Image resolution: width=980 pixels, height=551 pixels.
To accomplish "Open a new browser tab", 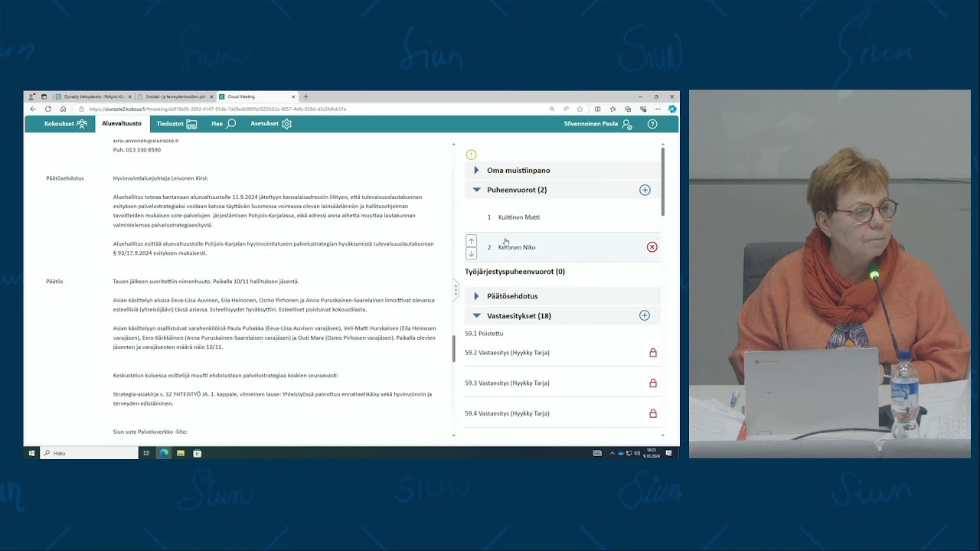I will coord(305,96).
